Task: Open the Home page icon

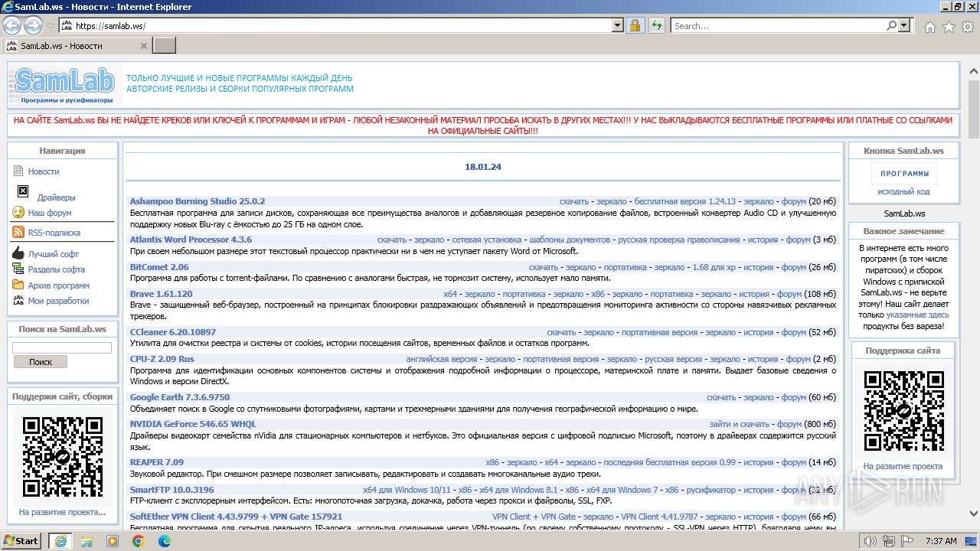Action: 929,27
